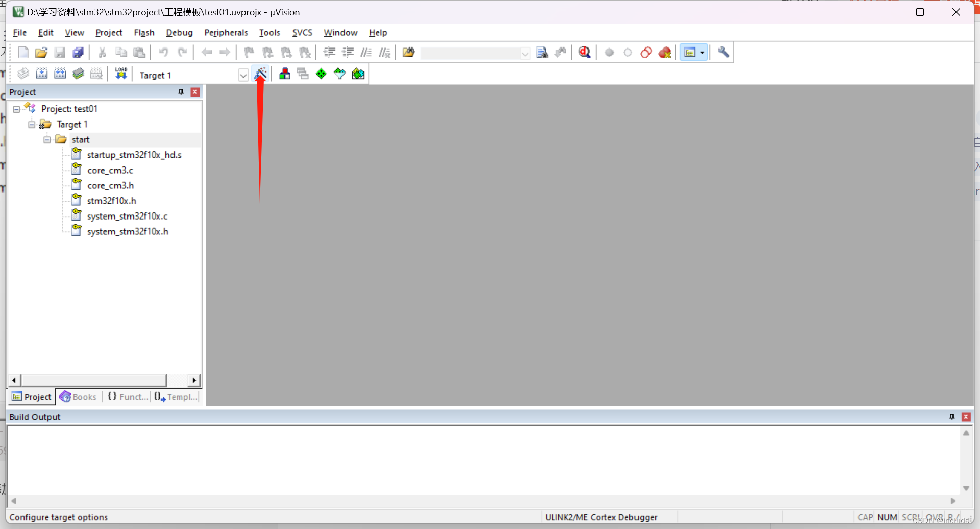The height and width of the screenshot is (529, 980).
Task: Click Select Software Packs icon
Action: [339, 74]
